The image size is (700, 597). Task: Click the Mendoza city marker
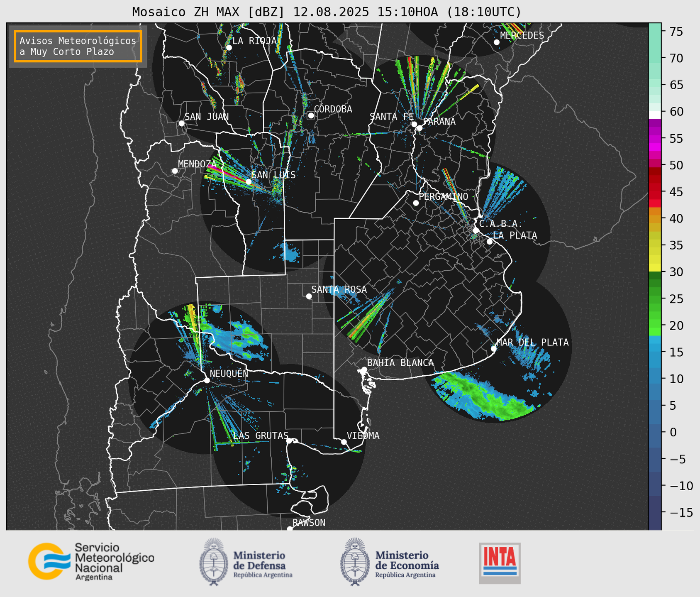[x=175, y=171]
